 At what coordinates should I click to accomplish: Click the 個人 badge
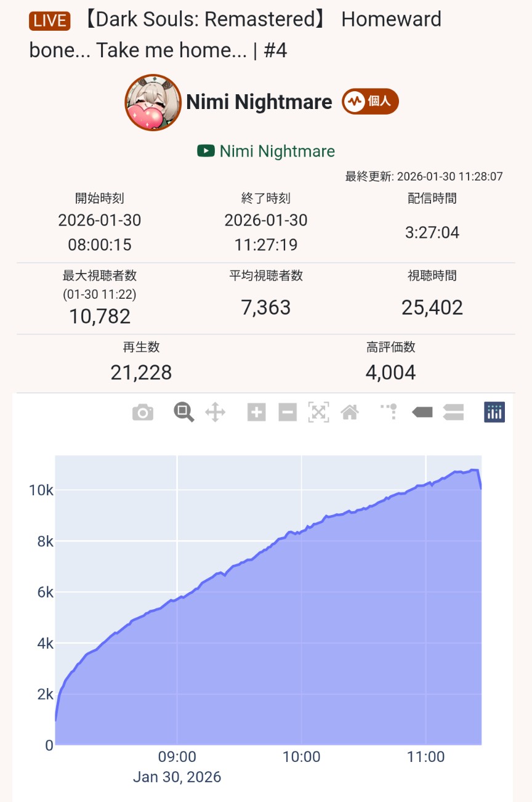pyautogui.click(x=371, y=102)
